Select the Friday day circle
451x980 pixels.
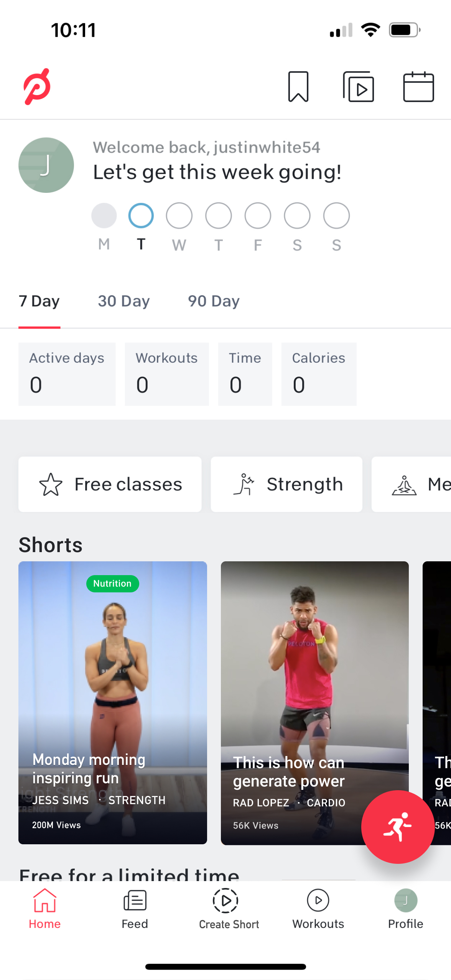tap(258, 215)
